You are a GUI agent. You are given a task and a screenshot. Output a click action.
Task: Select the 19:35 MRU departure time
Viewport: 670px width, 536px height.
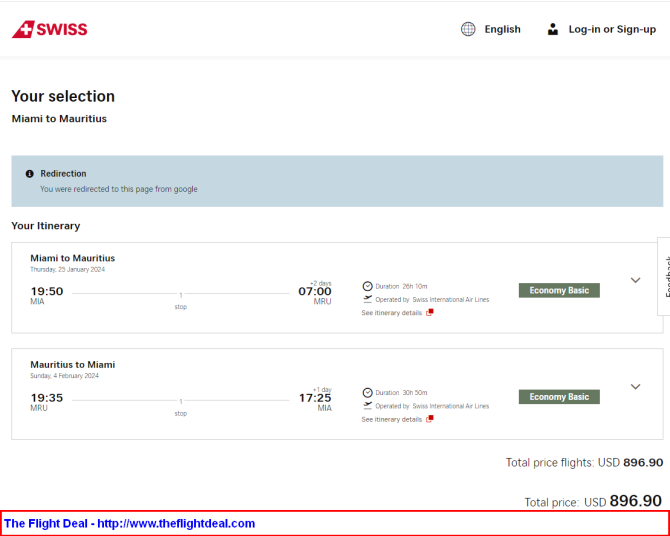tap(47, 402)
